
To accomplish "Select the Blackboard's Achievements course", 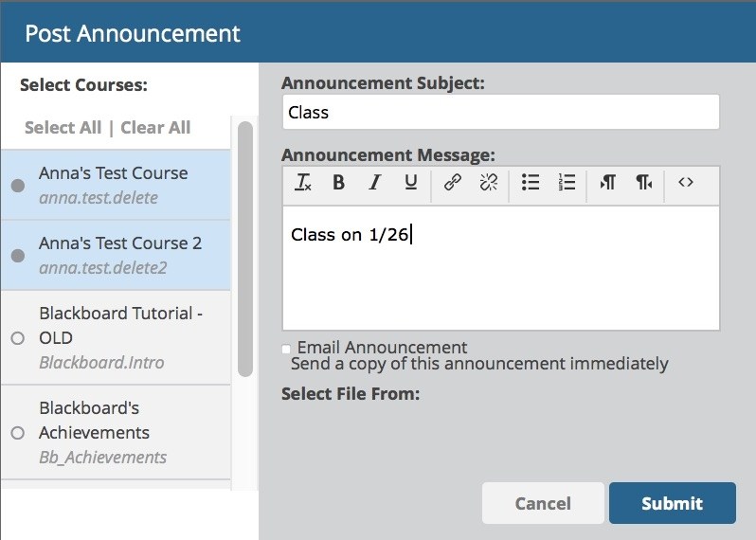I will click(17, 433).
